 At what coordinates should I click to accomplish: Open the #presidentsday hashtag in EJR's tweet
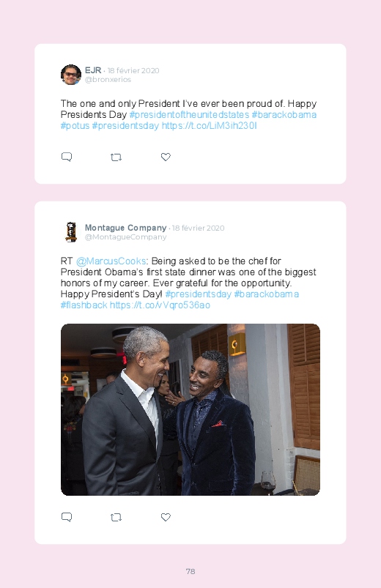coord(125,126)
